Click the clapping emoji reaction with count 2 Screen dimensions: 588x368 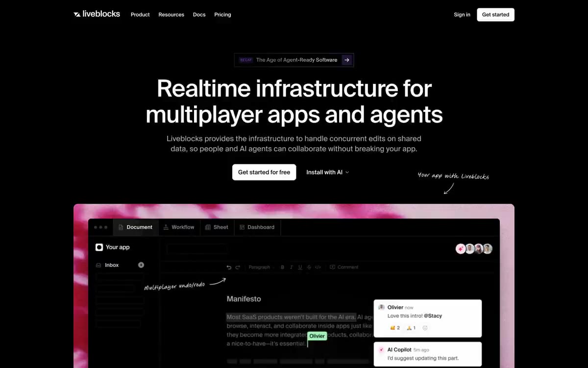coord(395,328)
